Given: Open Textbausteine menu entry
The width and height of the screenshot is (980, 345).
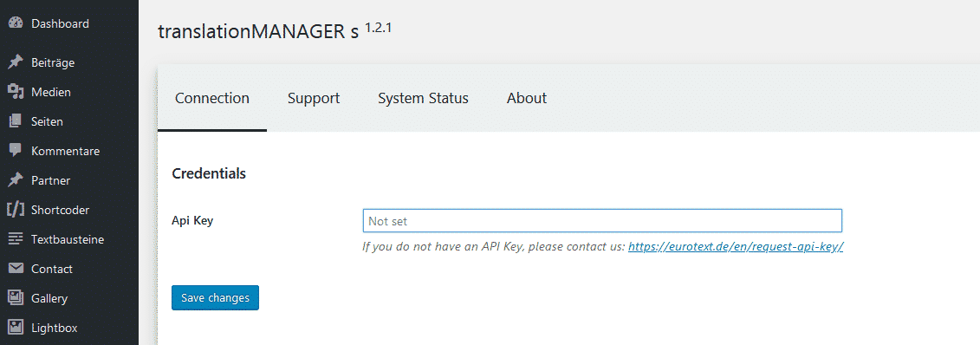Looking at the screenshot, I should 68,238.
